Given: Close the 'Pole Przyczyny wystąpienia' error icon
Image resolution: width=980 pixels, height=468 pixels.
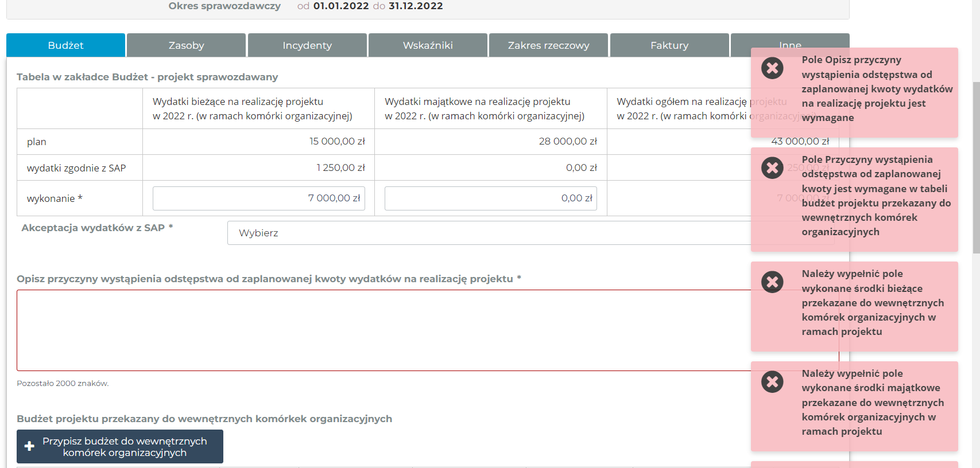Looking at the screenshot, I should click(x=772, y=168).
